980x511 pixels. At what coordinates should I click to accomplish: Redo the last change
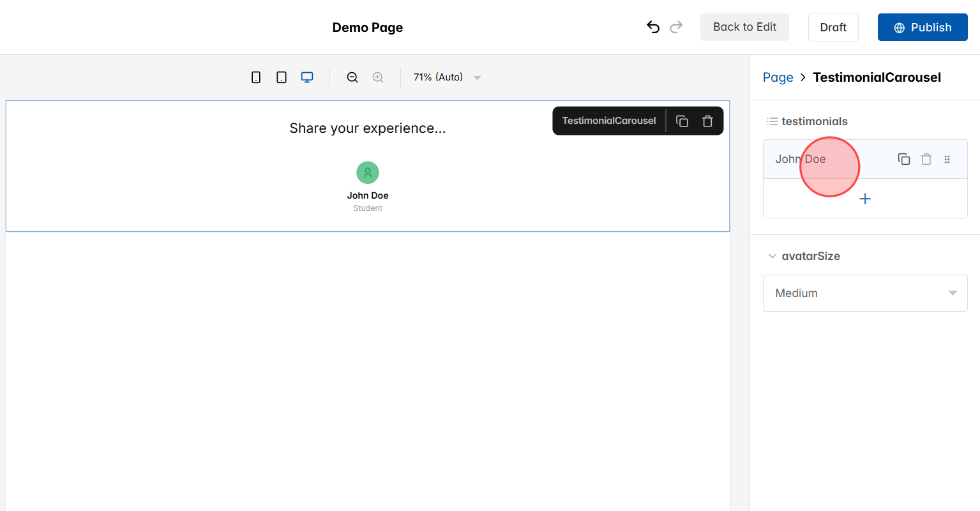point(676,27)
